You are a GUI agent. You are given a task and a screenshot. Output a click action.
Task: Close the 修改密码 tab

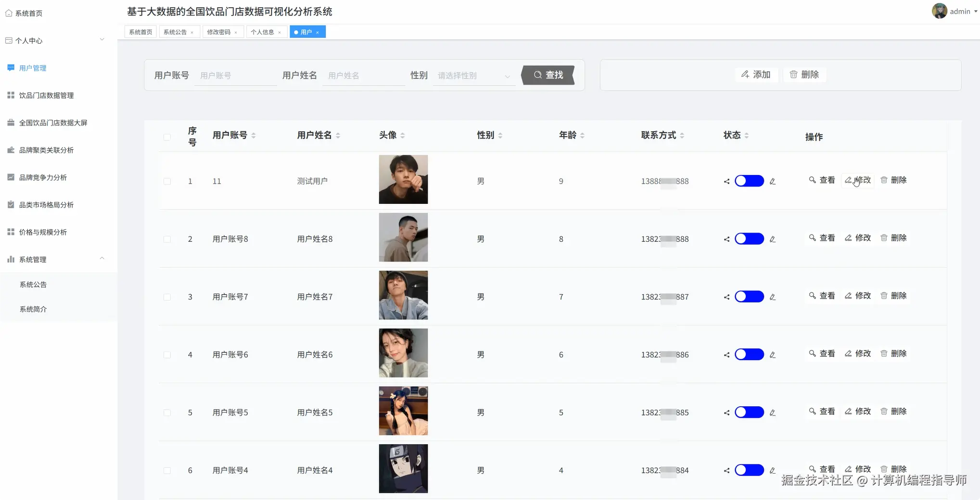coord(236,33)
